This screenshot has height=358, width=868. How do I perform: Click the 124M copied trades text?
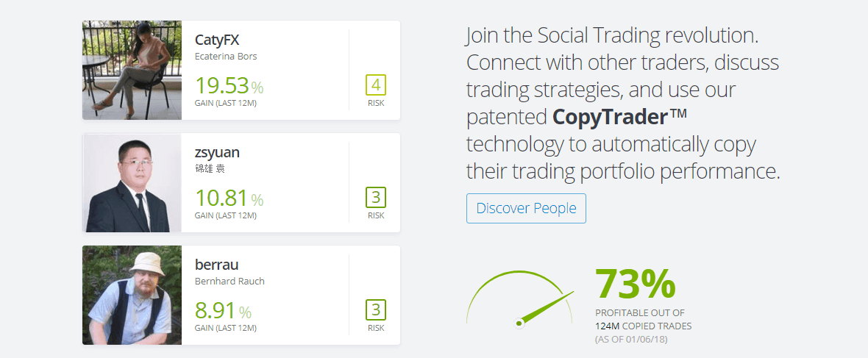point(644,326)
